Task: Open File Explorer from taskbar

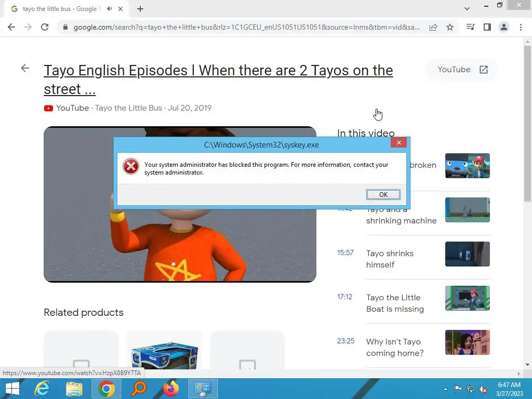Action: [74, 389]
